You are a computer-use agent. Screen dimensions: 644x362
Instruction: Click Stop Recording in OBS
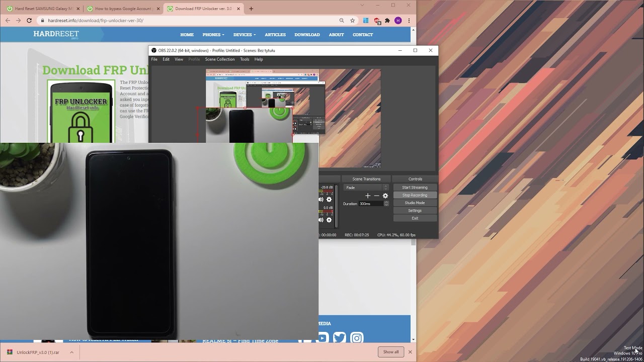click(415, 195)
